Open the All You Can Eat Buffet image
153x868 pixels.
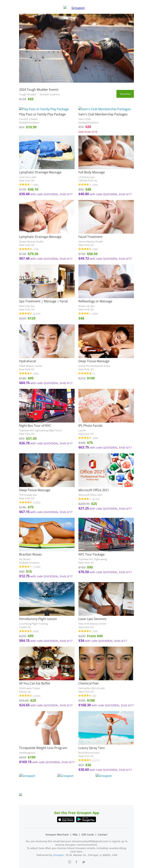click(x=47, y=663)
